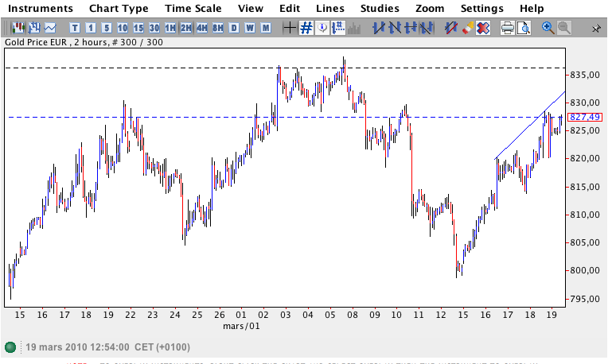Image resolution: width=612 pixels, height=364 pixels.
Task: Toggle the crosshair cursor
Action: click(x=290, y=28)
